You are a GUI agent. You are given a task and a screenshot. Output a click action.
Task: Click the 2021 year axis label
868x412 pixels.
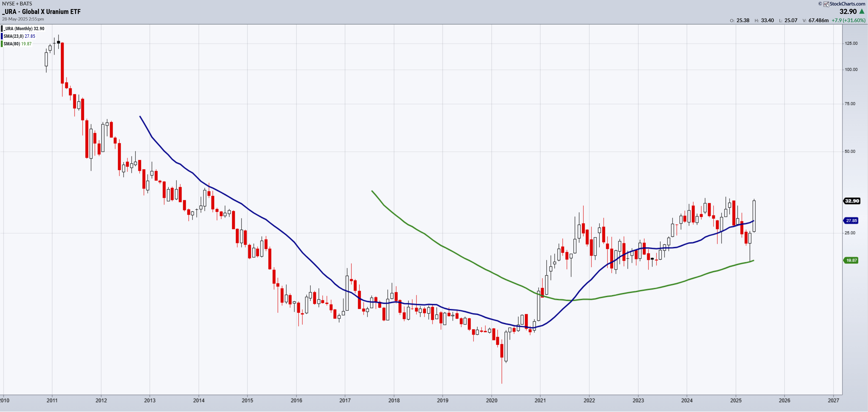540,401
